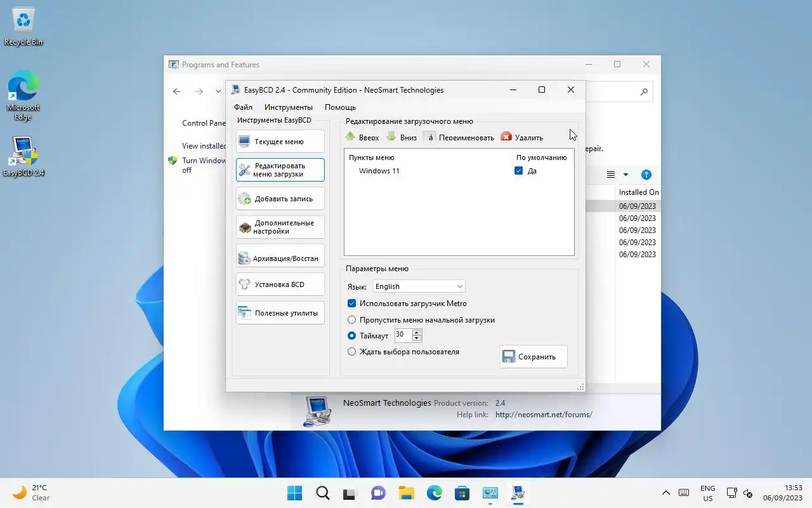The height and width of the screenshot is (508, 812).
Task: Move entry down with Вниз
Action: pos(402,137)
